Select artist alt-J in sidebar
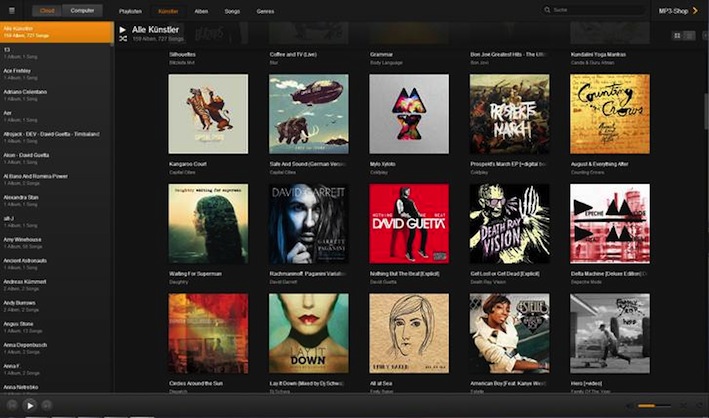Image resolution: width=709 pixels, height=418 pixels. 57,222
